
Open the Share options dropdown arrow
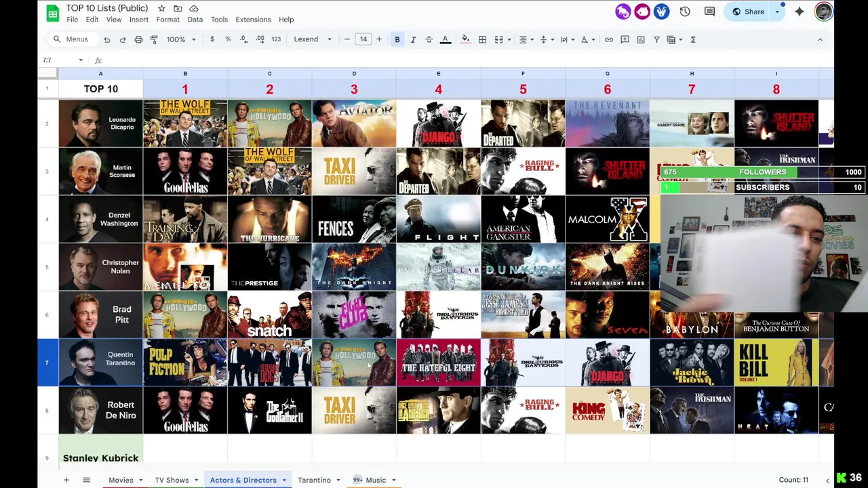pyautogui.click(x=777, y=12)
